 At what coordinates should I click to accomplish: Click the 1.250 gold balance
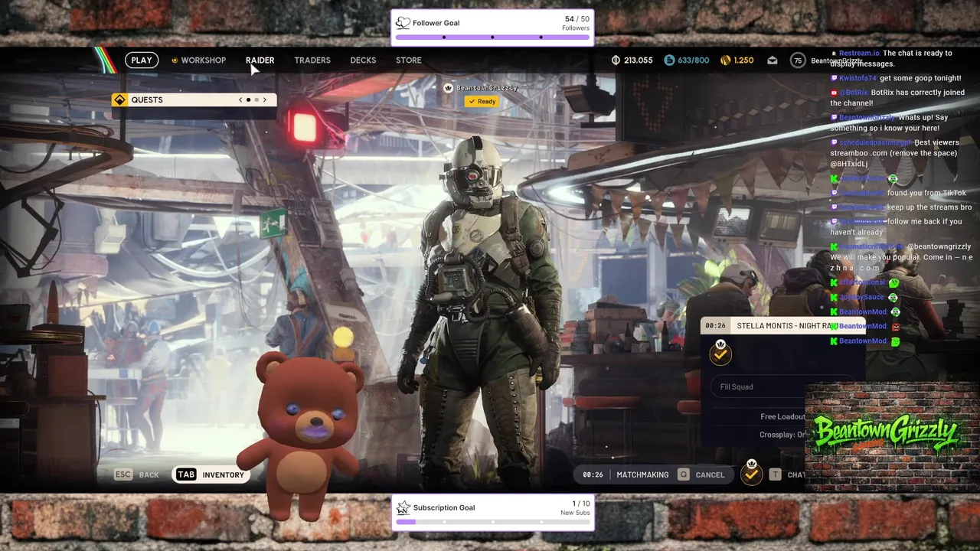[743, 60]
